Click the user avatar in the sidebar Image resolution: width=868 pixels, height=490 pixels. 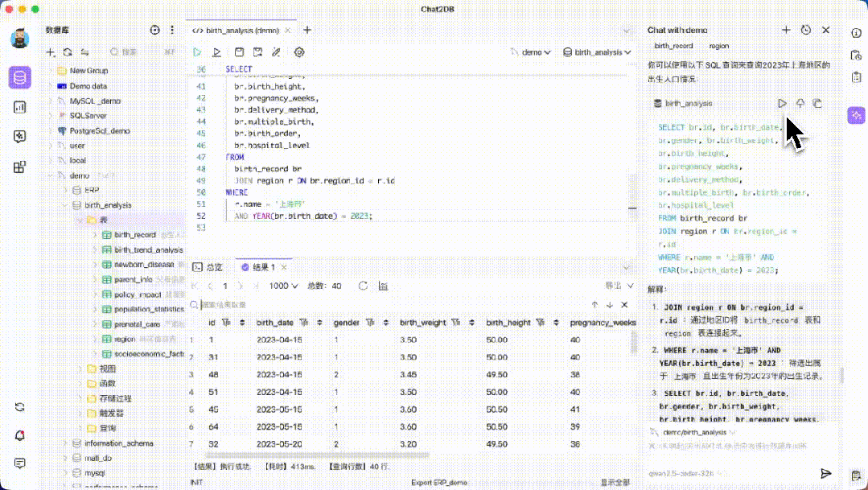[20, 38]
